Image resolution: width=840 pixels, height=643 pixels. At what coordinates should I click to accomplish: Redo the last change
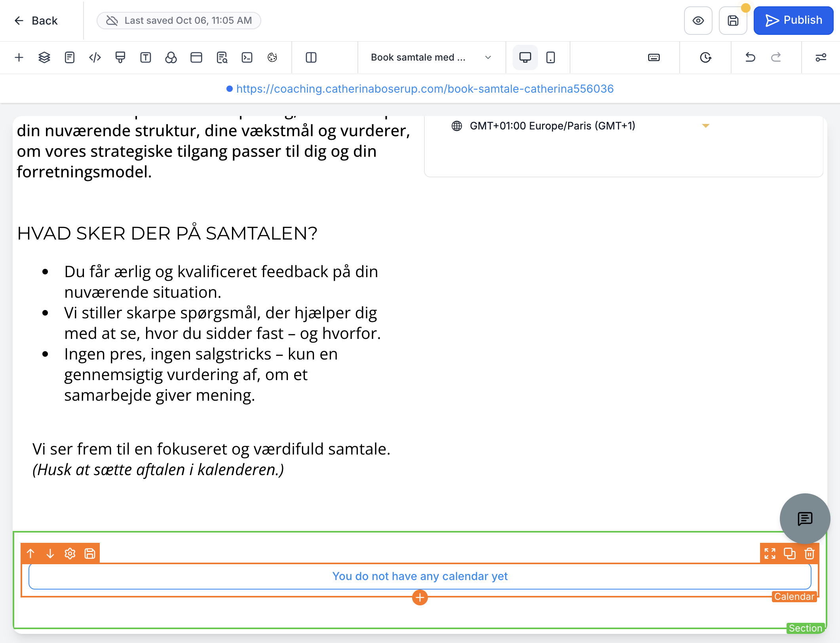pyautogui.click(x=776, y=57)
